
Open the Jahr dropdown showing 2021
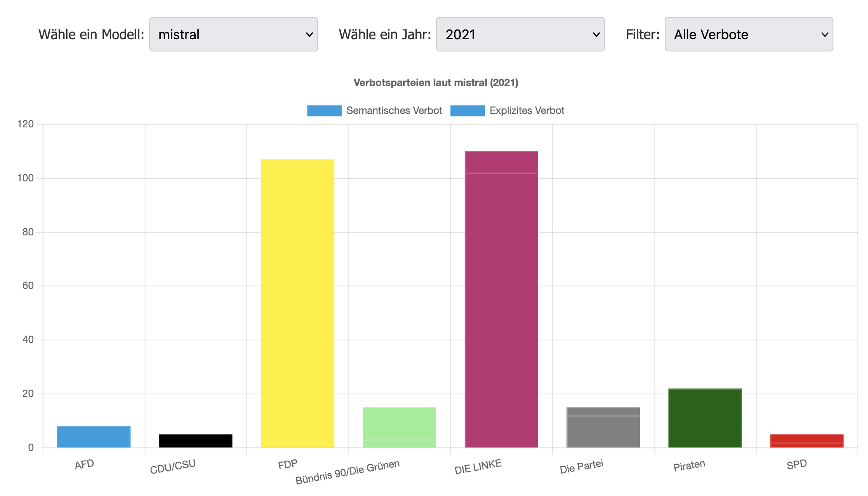(520, 34)
